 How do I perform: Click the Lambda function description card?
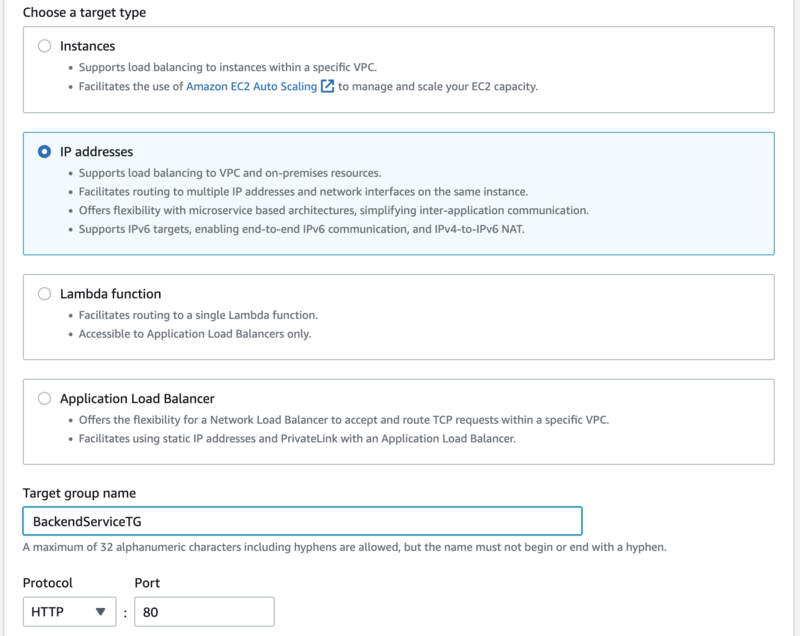(x=400, y=316)
